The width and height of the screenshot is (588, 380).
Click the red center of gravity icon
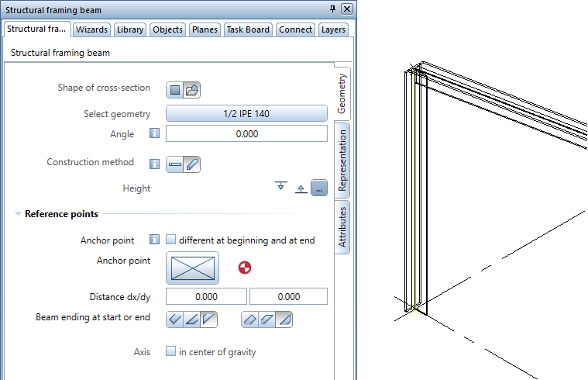(245, 268)
